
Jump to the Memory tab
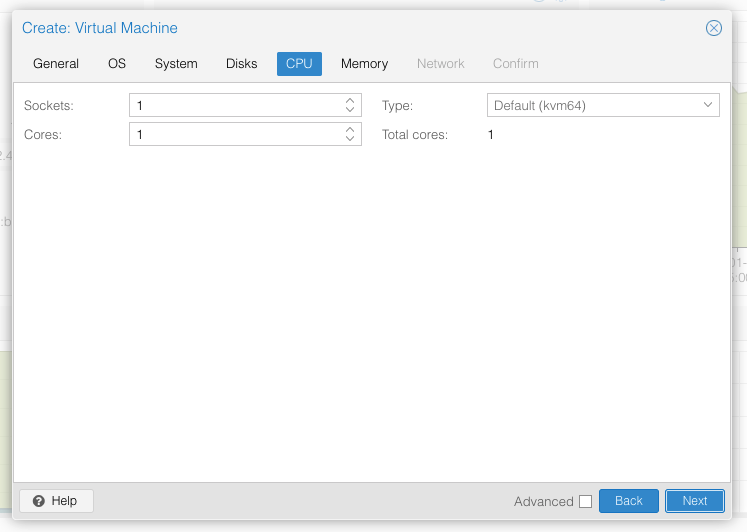pyautogui.click(x=364, y=64)
